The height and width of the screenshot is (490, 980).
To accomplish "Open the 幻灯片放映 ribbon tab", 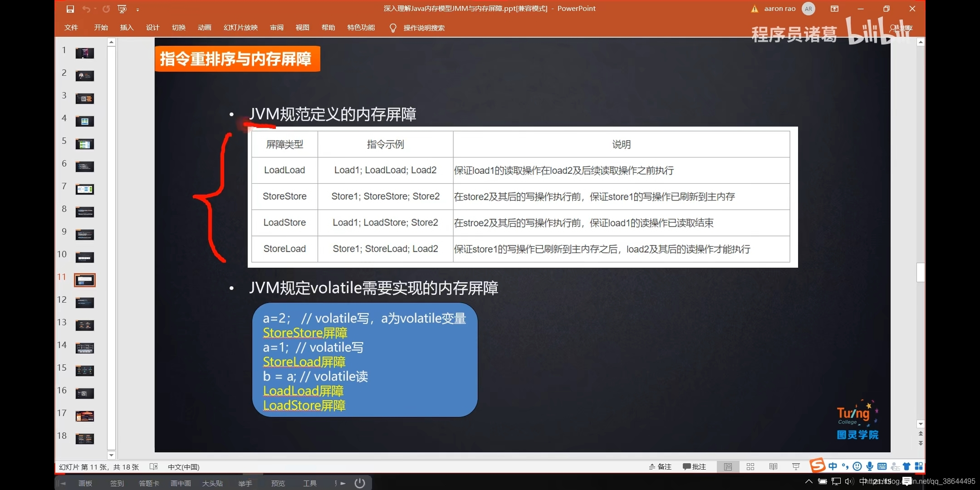I will pos(240,28).
